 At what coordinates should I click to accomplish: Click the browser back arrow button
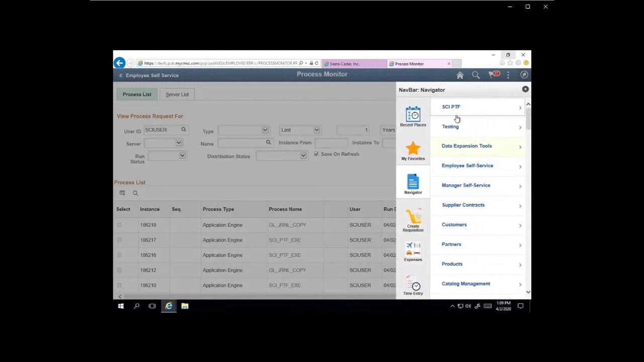(x=119, y=63)
